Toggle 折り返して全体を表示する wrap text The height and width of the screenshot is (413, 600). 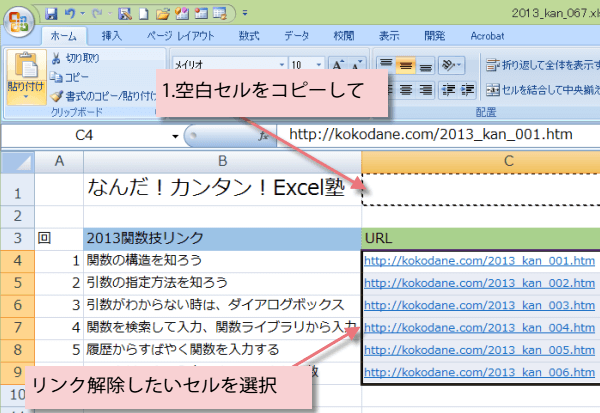(543, 65)
